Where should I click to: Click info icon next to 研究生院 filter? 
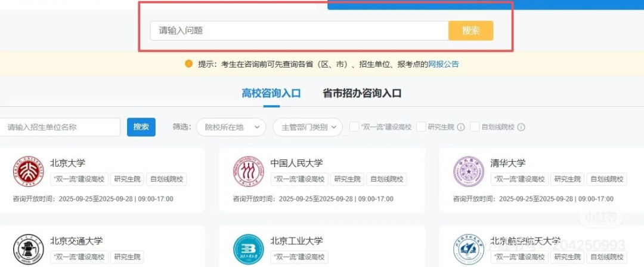pos(461,127)
